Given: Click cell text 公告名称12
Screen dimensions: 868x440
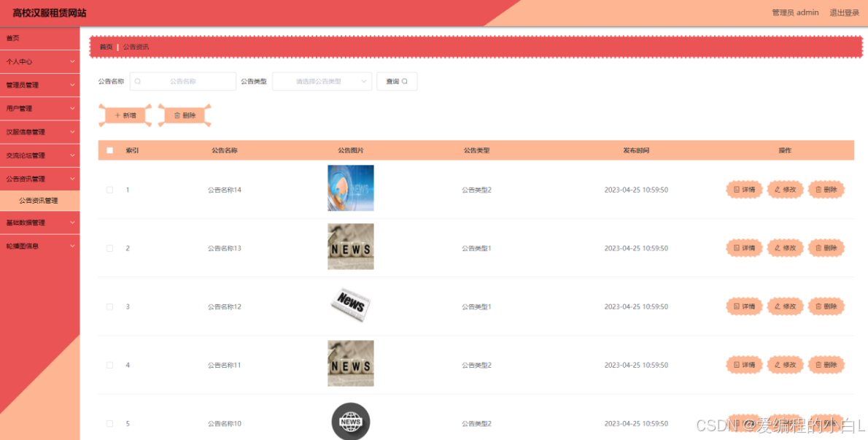Looking at the screenshot, I should click(224, 306).
